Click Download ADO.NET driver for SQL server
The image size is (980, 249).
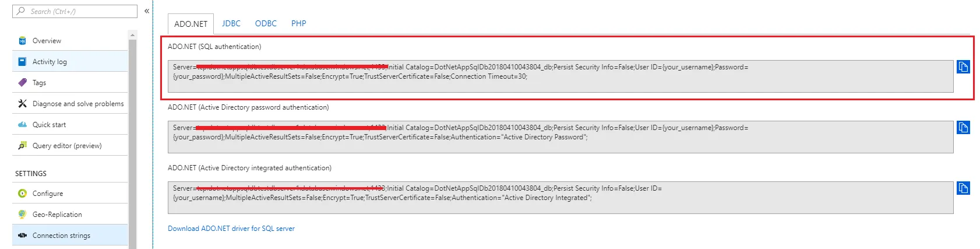pos(231,229)
